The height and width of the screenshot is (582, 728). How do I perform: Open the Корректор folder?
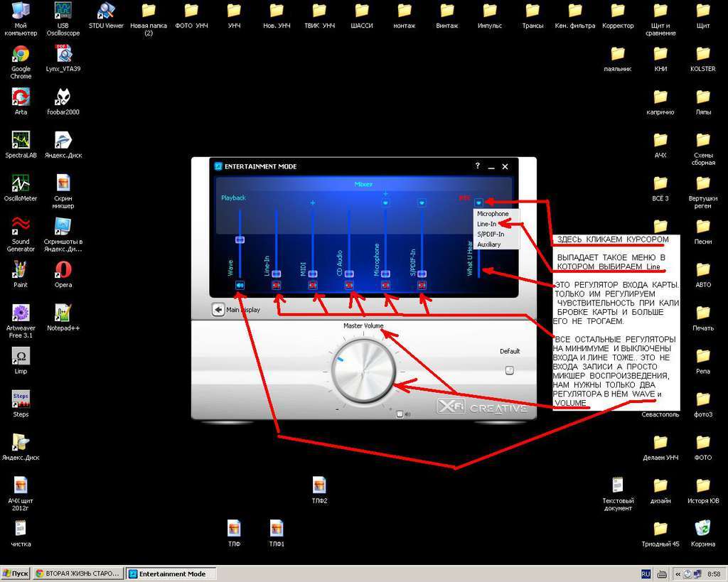(x=618, y=16)
